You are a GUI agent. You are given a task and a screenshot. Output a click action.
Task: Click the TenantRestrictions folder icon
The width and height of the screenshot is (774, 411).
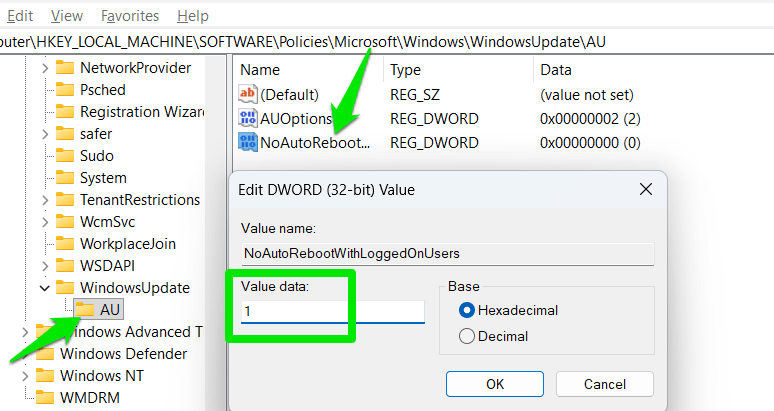pyautogui.click(x=65, y=200)
